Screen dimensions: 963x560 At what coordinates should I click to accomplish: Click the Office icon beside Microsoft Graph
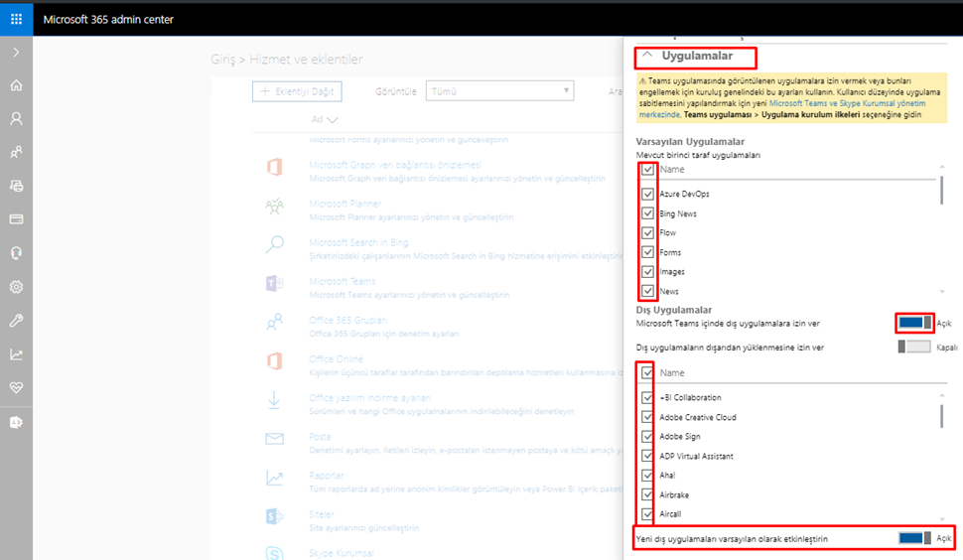pos(275,167)
